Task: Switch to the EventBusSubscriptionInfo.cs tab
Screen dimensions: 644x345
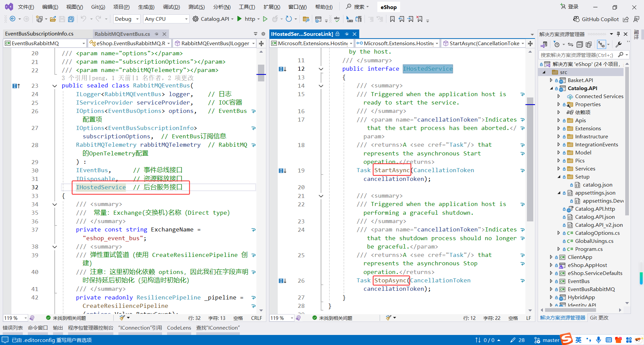Action: click(39, 34)
